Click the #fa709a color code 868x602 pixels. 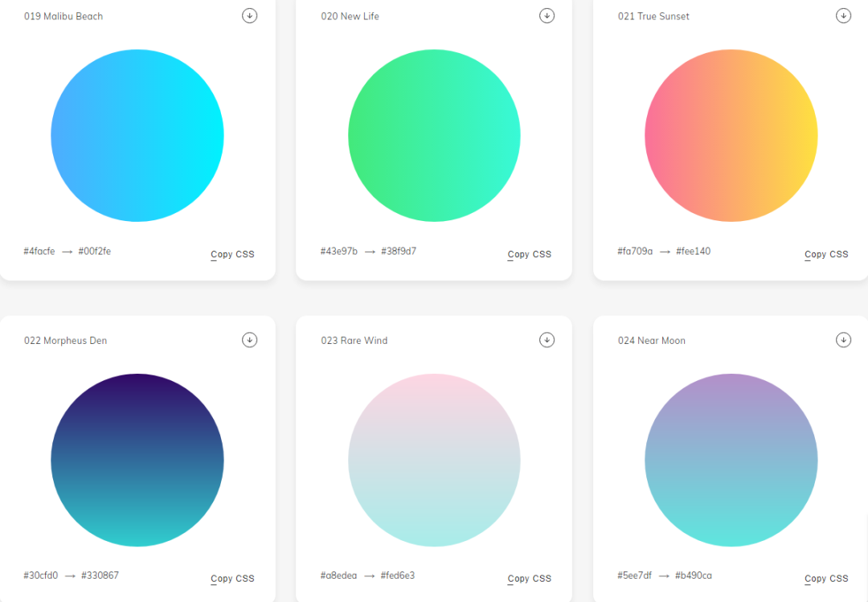[x=635, y=252]
